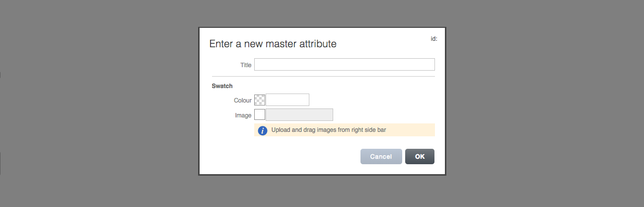Screen dimensions: 644x207
Task: Confirm with the OK button
Action: pos(420,156)
